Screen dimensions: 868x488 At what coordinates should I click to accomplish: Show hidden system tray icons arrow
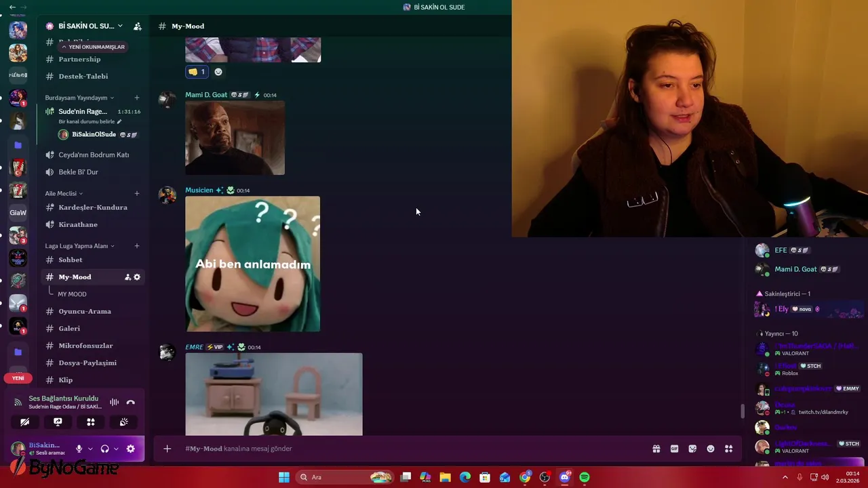pos(785,477)
